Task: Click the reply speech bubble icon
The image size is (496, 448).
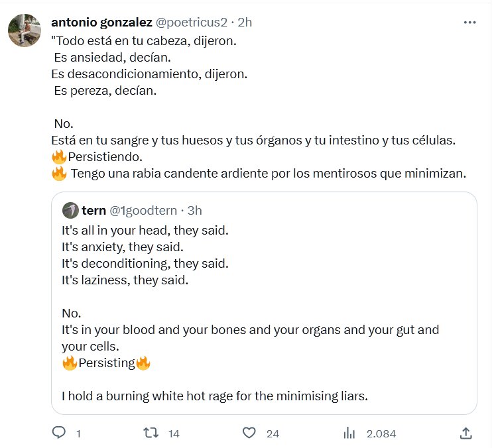Action: [60, 433]
